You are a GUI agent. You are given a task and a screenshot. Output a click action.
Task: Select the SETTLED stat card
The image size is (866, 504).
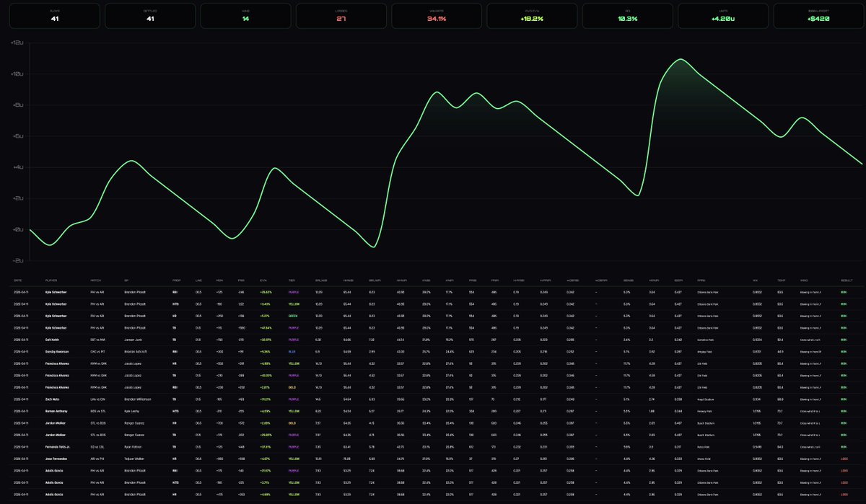coord(150,16)
